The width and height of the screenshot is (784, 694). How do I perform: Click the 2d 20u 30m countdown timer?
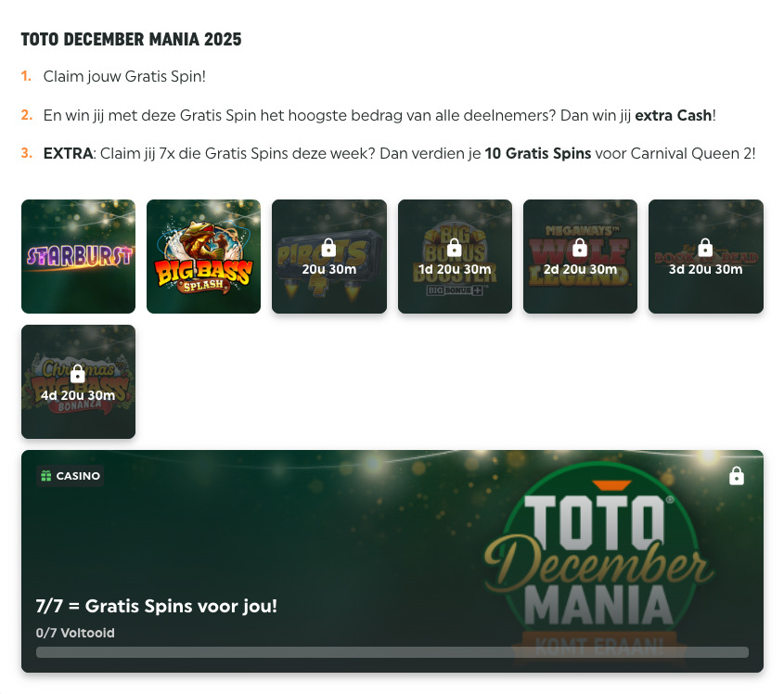[x=580, y=269]
